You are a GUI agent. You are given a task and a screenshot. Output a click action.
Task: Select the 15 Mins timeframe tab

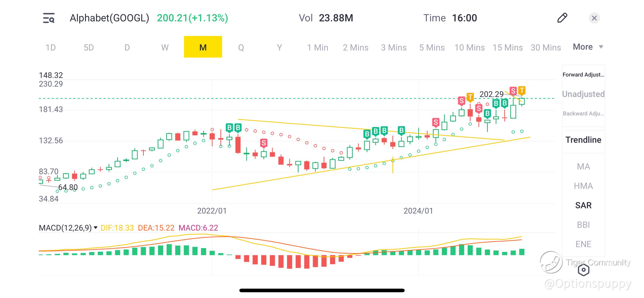(x=507, y=47)
